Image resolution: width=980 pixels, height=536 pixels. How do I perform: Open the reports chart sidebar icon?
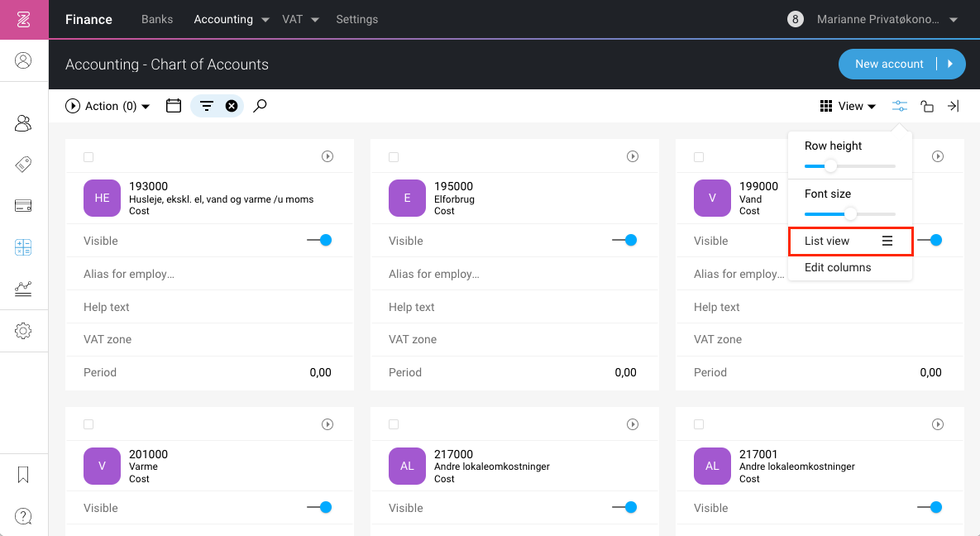tap(23, 289)
